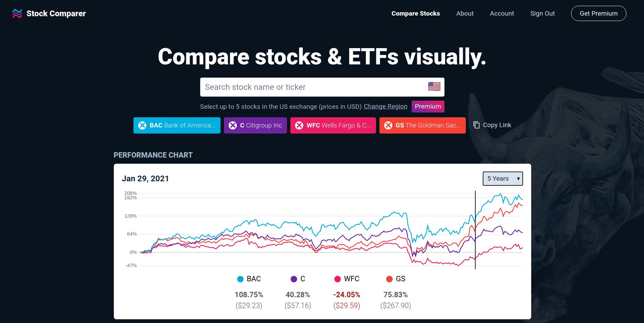Open the Account menu item
The image size is (644, 323).
(502, 13)
